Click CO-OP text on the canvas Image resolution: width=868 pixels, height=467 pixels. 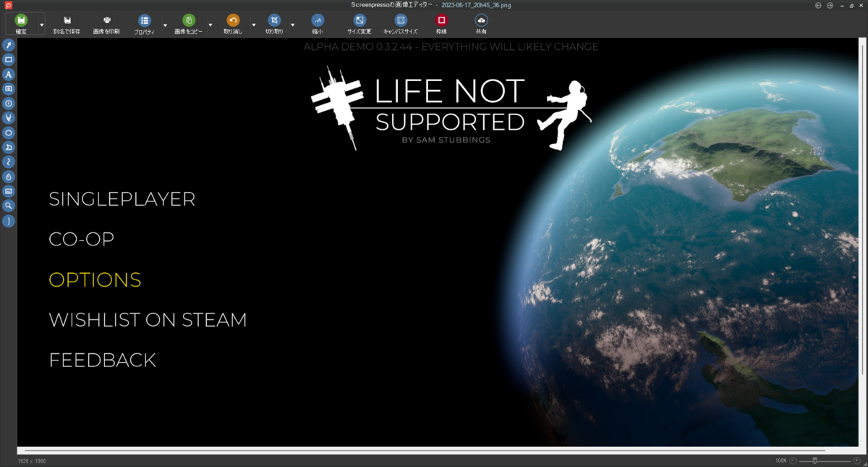click(81, 240)
